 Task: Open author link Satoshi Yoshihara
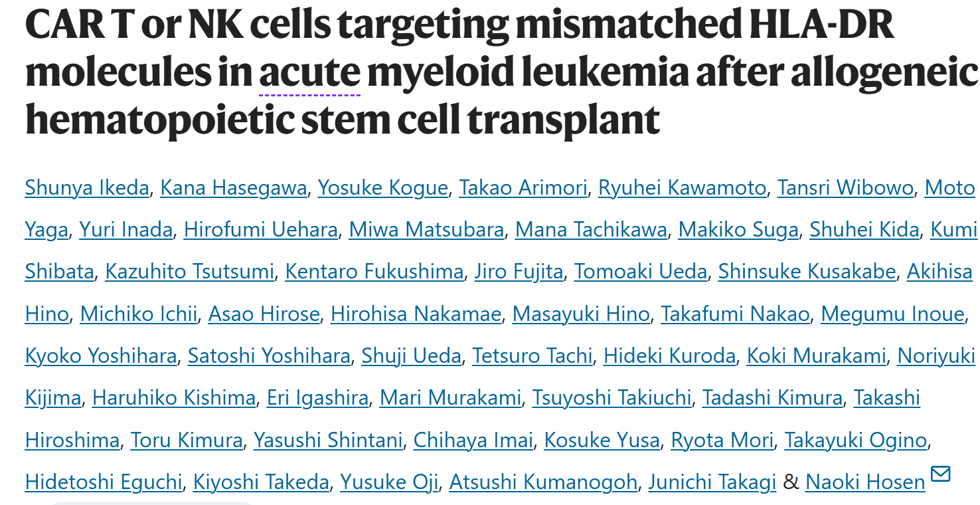click(x=269, y=356)
